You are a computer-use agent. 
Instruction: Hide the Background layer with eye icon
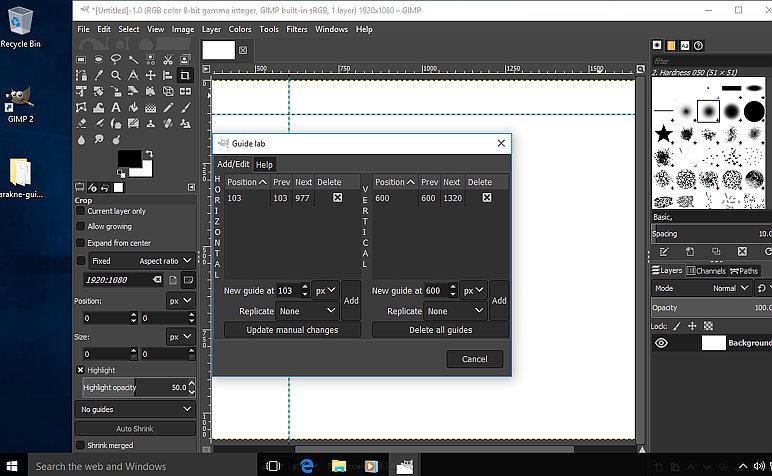click(x=661, y=343)
